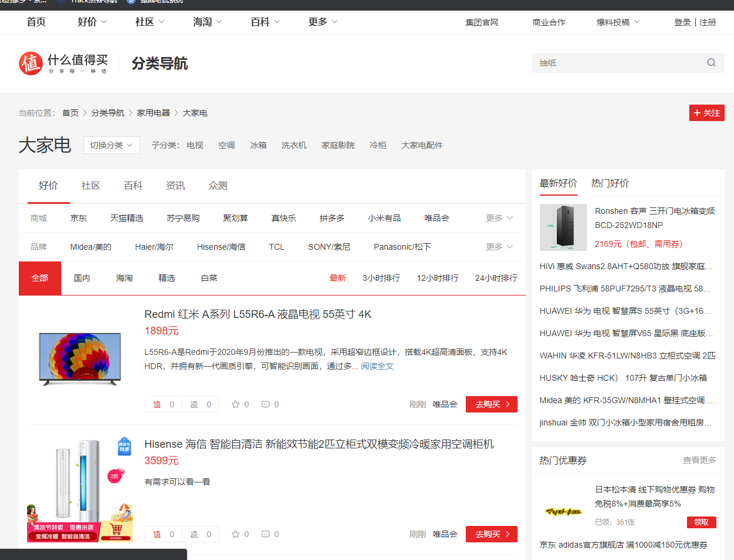Sort by 12小时排行
This screenshot has height=560, width=734.
pyautogui.click(x=438, y=278)
